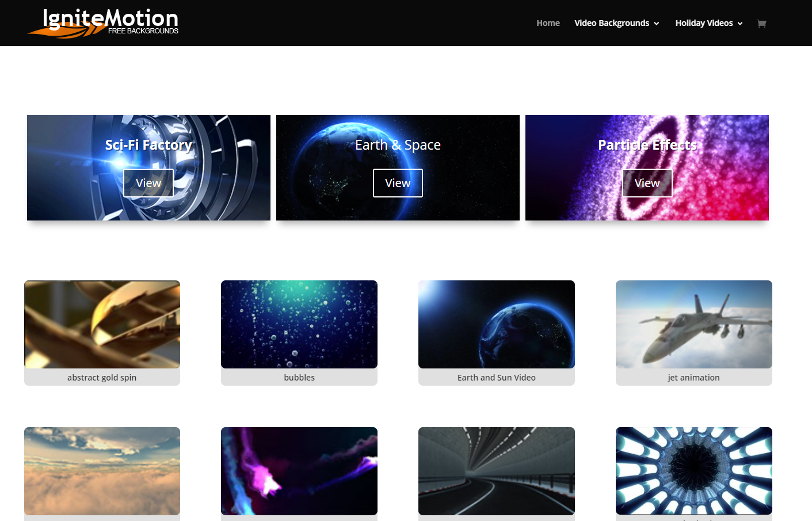Open the road tunnel video thumbnail

pyautogui.click(x=496, y=471)
